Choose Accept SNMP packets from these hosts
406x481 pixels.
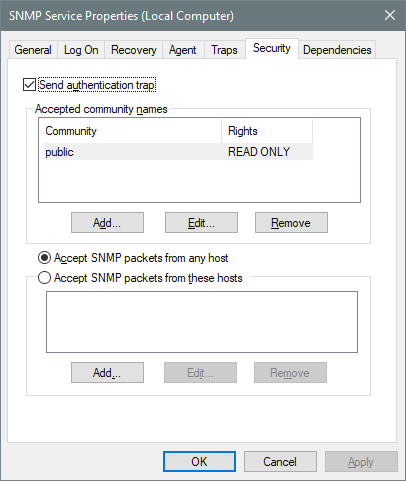pyautogui.click(x=44, y=278)
